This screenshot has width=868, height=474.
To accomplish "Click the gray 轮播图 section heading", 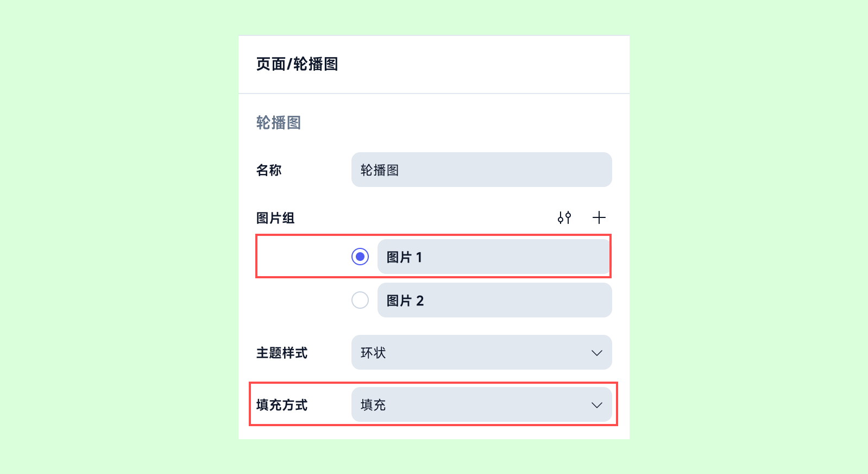I will (279, 123).
